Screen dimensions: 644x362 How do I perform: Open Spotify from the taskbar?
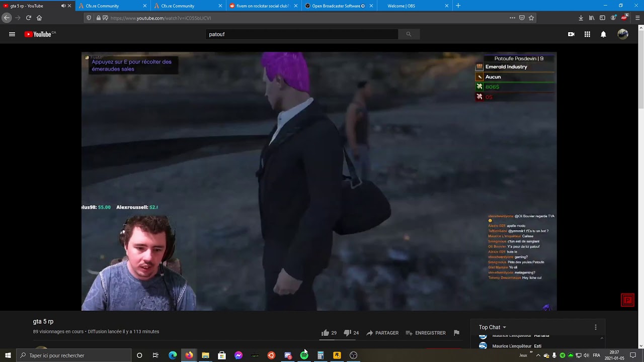coord(304,355)
